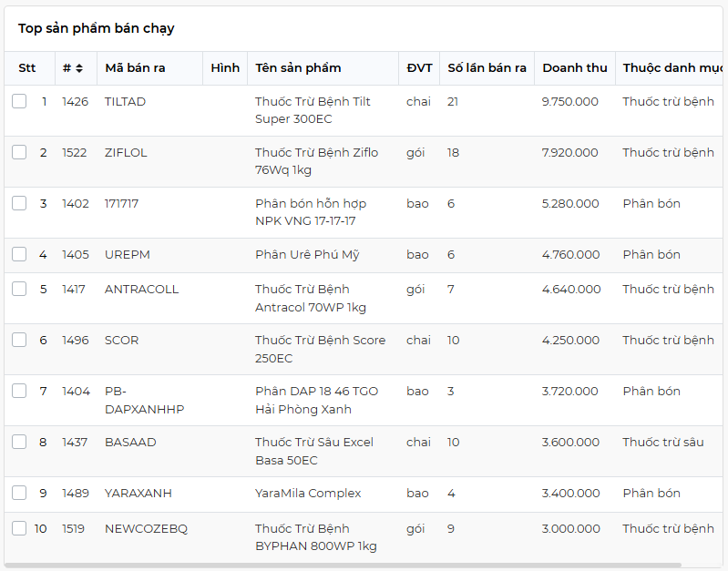Mark the SCOR row checkbox
This screenshot has width=728, height=571.
click(x=19, y=340)
